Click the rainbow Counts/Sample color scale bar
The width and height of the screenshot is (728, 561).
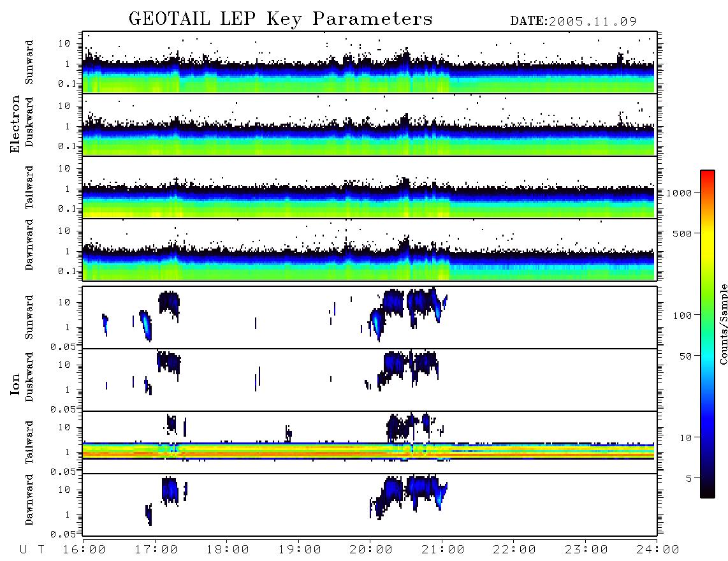click(707, 334)
